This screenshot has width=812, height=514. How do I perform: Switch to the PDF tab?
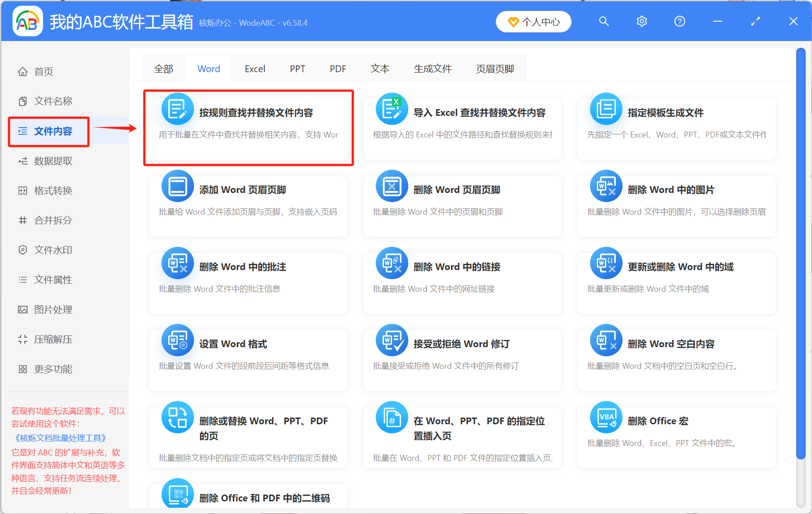(337, 68)
